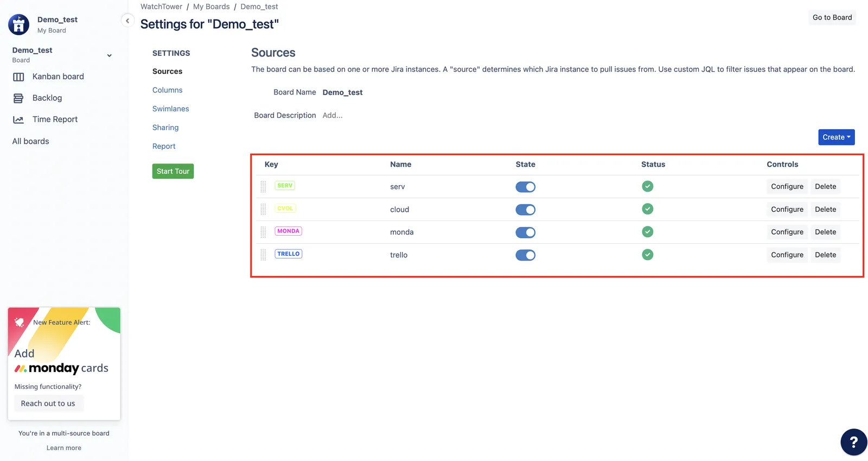This screenshot has height=461, width=868.
Task: Follow the Learn more link
Action: click(64, 448)
